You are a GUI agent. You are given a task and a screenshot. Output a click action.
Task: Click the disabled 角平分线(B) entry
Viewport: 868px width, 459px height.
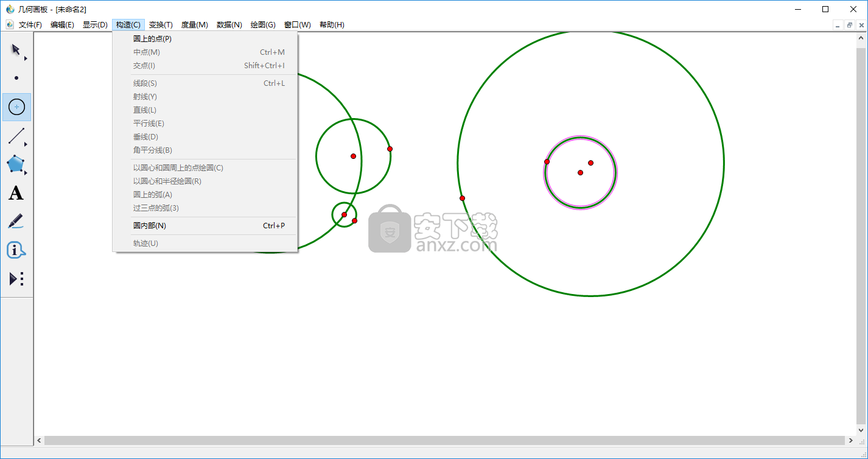point(205,150)
